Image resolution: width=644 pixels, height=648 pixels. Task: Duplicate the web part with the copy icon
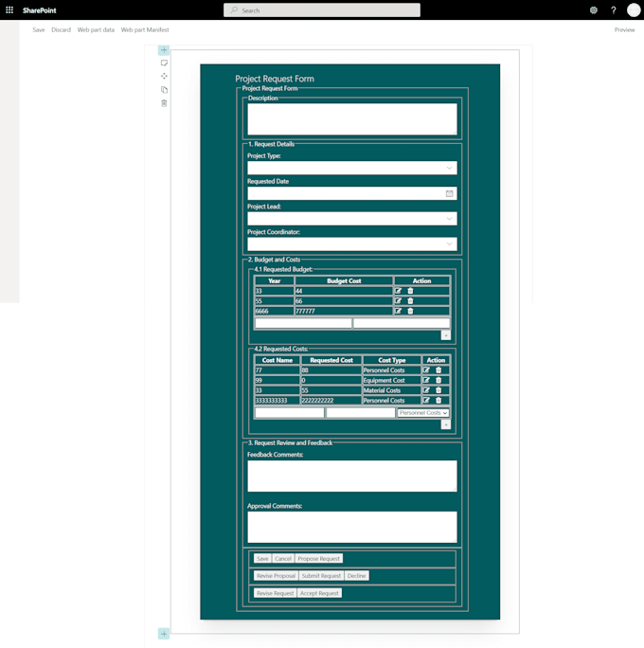(164, 90)
